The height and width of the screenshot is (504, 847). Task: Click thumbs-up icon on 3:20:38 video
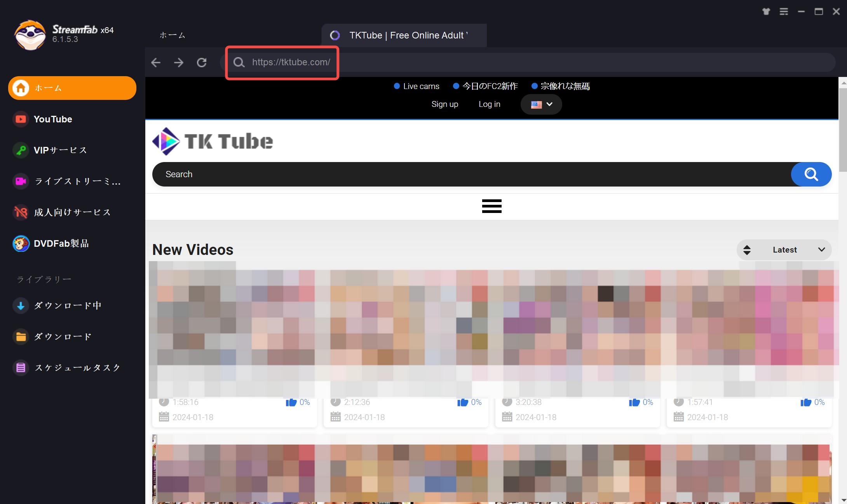tap(634, 402)
